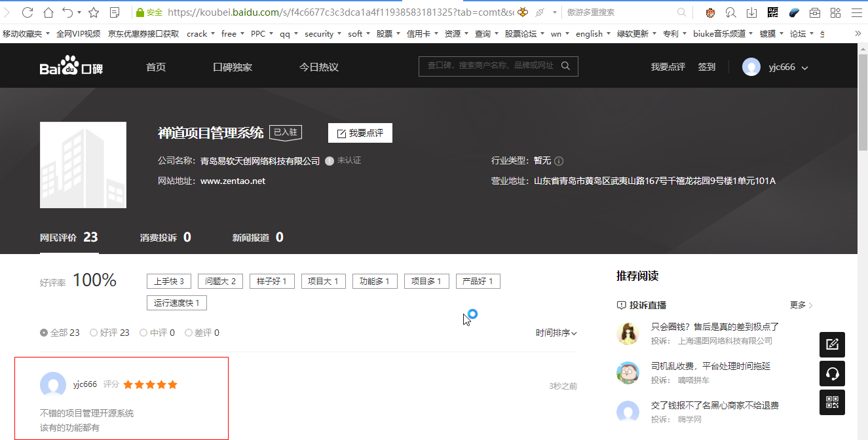Open the apps grid extension icon

835,12
